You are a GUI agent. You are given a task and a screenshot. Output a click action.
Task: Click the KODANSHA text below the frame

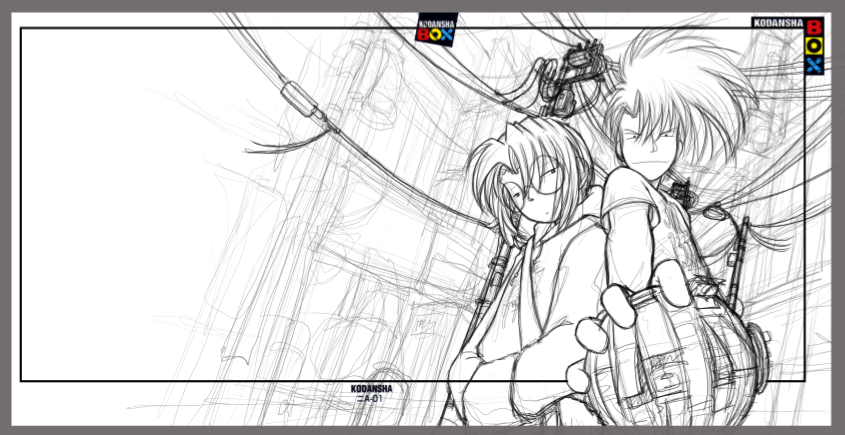[371, 389]
